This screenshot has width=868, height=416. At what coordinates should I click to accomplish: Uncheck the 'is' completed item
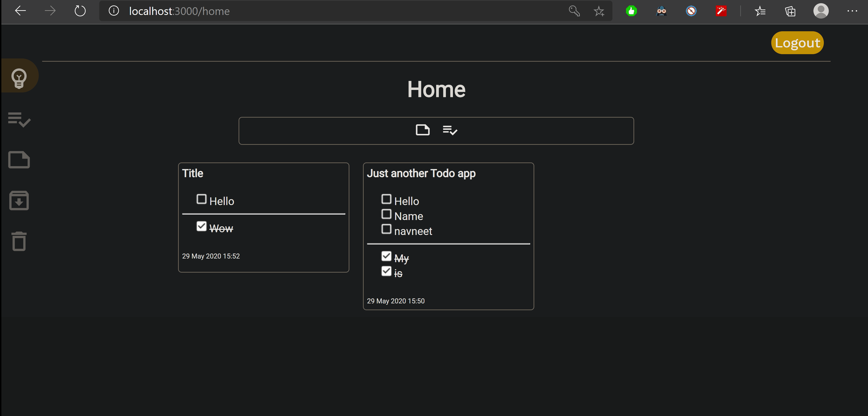[386, 271]
